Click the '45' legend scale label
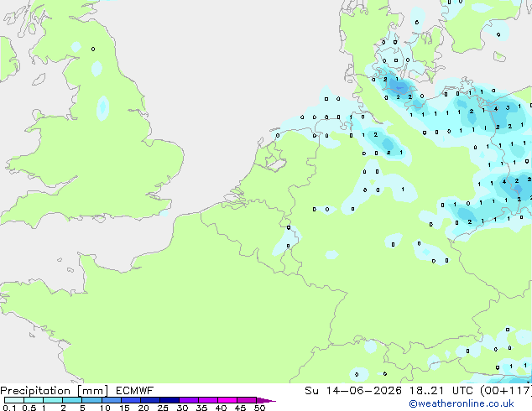 coord(240,408)
